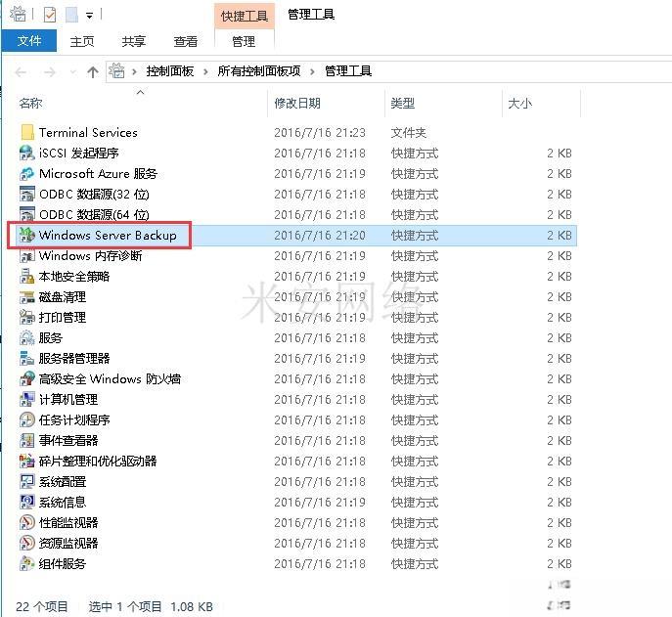The height and width of the screenshot is (617, 672).
Task: Click the 磁盘清理 icon
Action: (x=27, y=297)
